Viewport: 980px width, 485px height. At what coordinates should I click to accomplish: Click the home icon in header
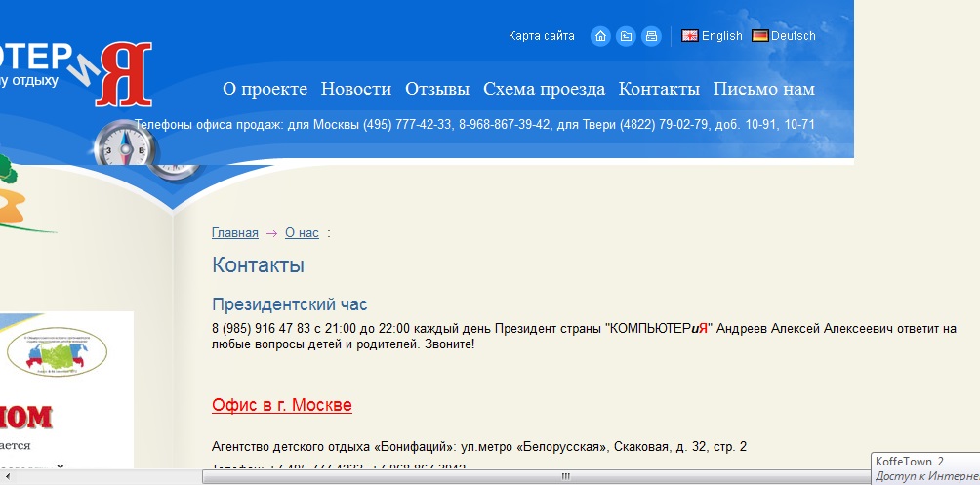pos(600,36)
